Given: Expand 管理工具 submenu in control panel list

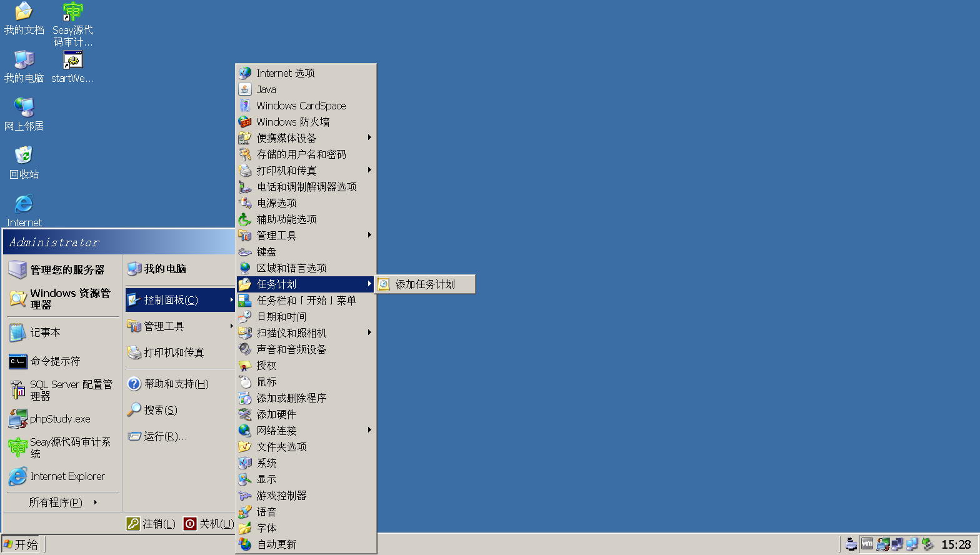Looking at the screenshot, I should (x=306, y=236).
